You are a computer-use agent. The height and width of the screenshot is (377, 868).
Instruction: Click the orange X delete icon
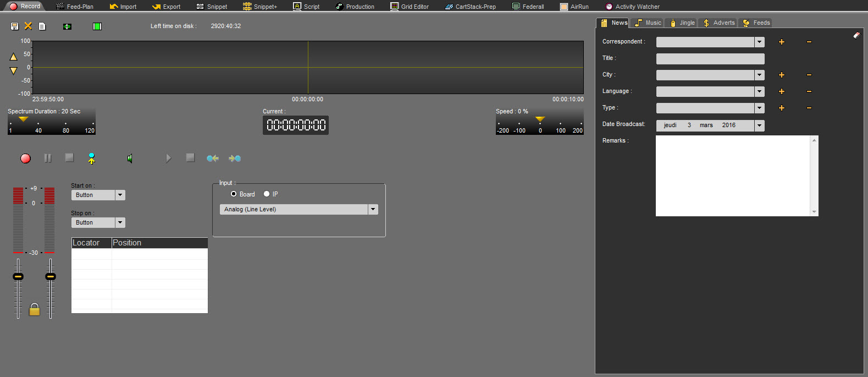click(x=28, y=26)
